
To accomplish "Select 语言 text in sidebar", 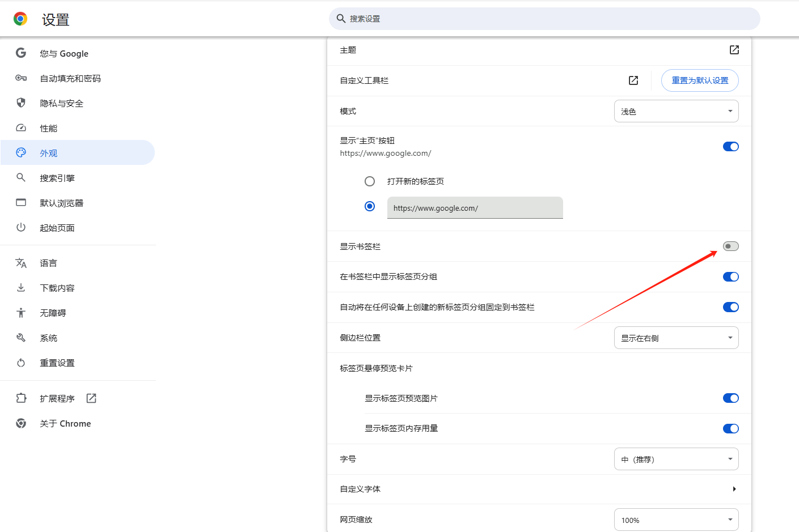I will click(x=49, y=263).
